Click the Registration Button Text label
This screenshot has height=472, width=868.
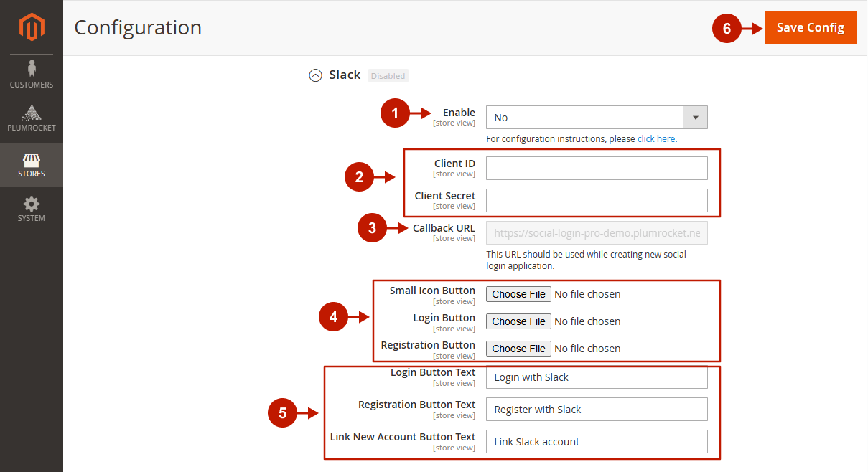[x=416, y=405]
